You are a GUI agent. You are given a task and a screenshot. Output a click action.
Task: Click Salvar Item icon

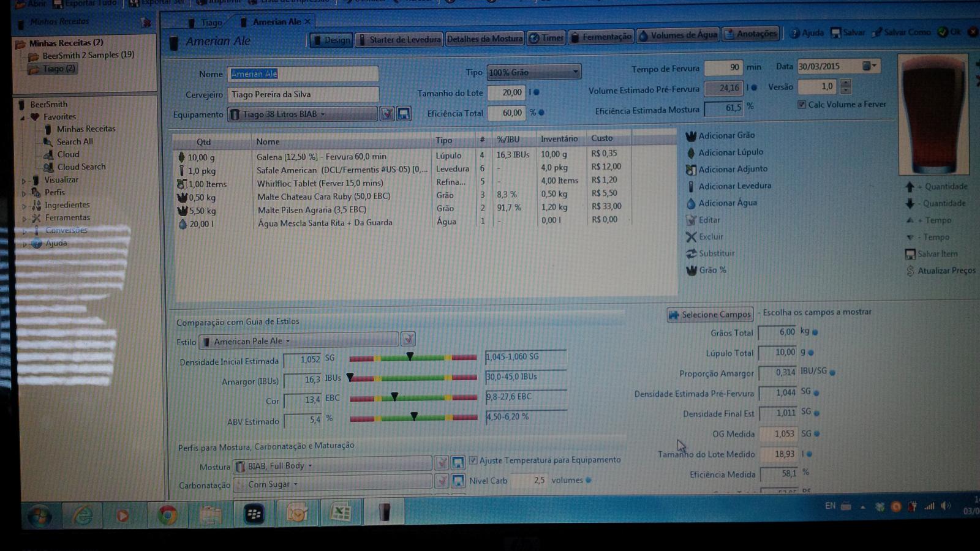[x=910, y=253]
